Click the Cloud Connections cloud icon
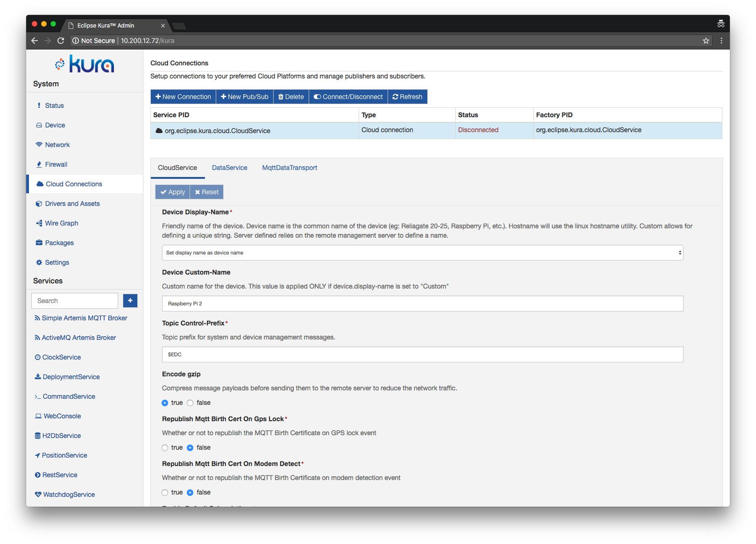 pyautogui.click(x=40, y=184)
